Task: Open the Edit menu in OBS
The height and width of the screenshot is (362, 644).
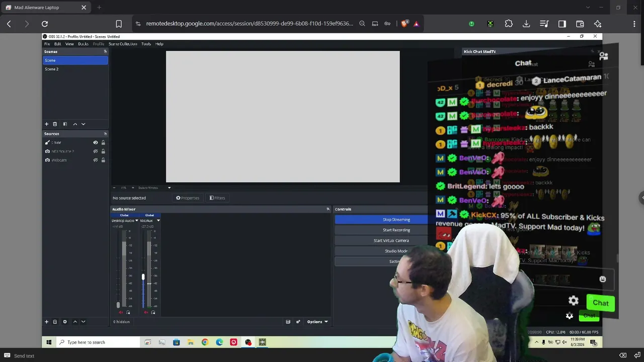Action: [58, 44]
